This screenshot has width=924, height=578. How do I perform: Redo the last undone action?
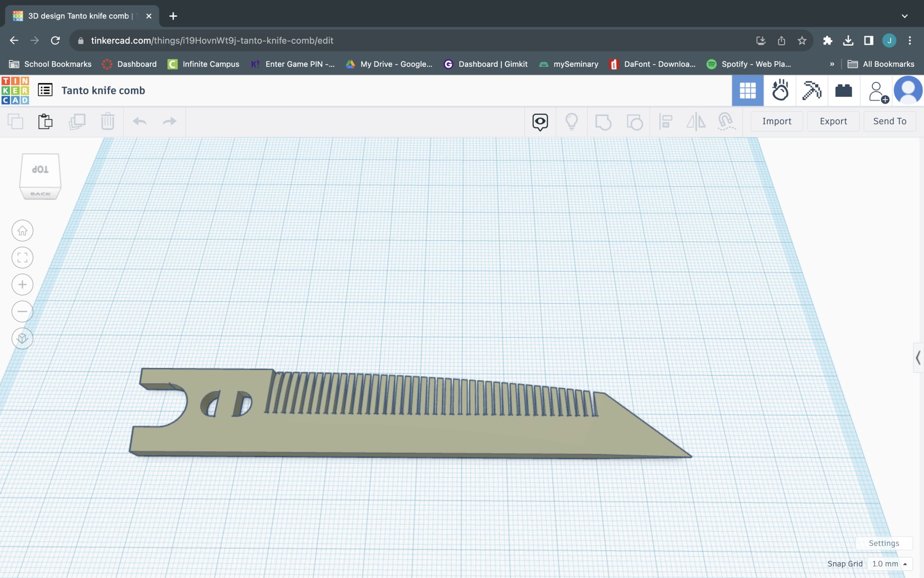tap(169, 121)
